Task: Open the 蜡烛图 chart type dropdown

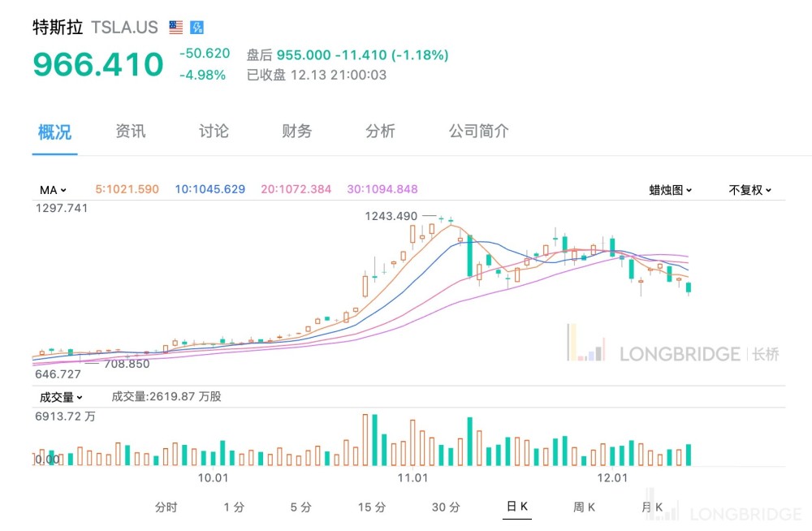Action: 670,190
